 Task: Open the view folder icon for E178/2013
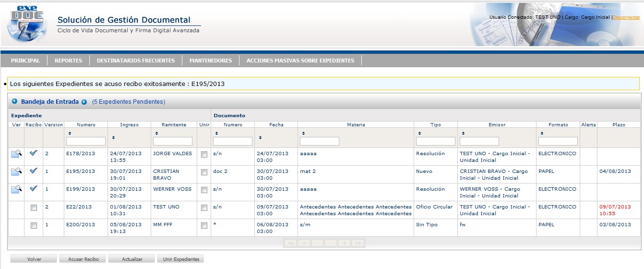pyautogui.click(x=16, y=154)
